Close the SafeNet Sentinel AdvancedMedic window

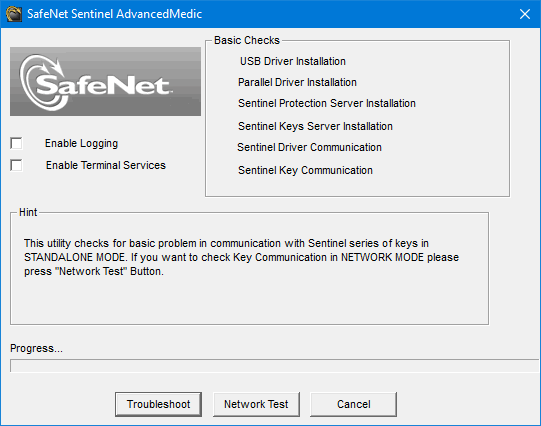[x=525, y=14]
